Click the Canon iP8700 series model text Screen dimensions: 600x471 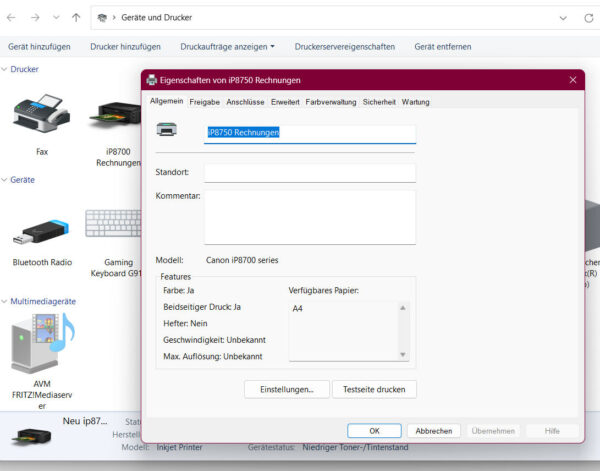(x=242, y=260)
